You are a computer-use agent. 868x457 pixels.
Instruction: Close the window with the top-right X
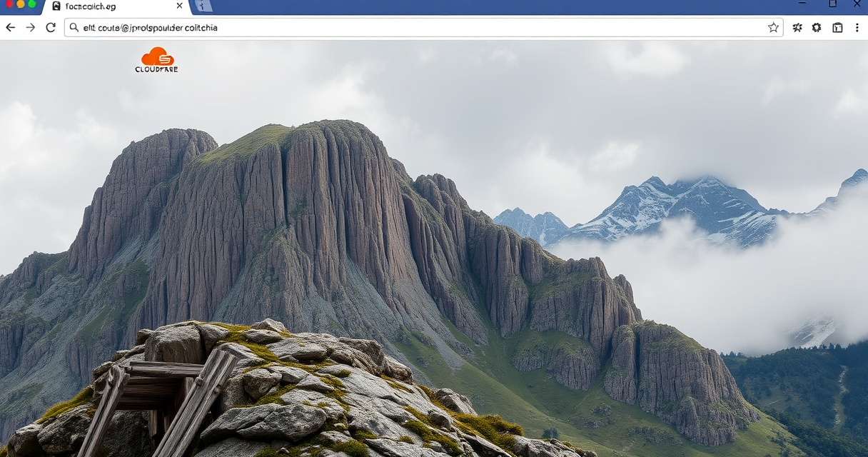(857, 4)
